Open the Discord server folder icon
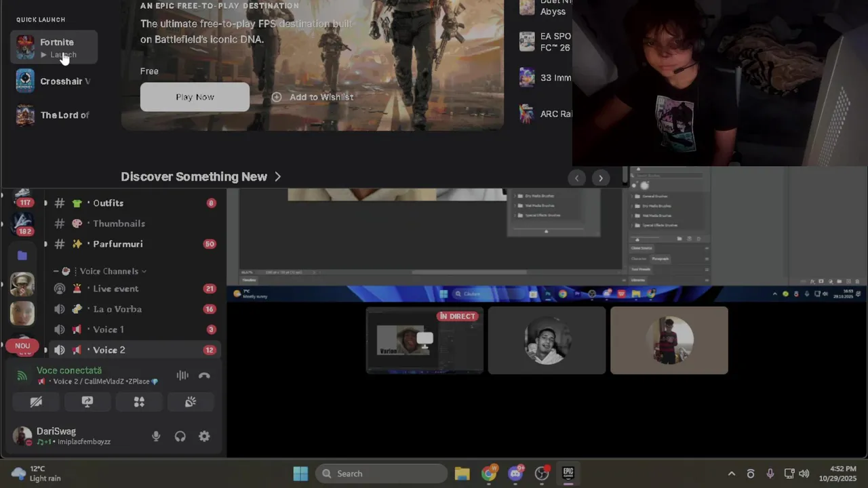 point(22,256)
